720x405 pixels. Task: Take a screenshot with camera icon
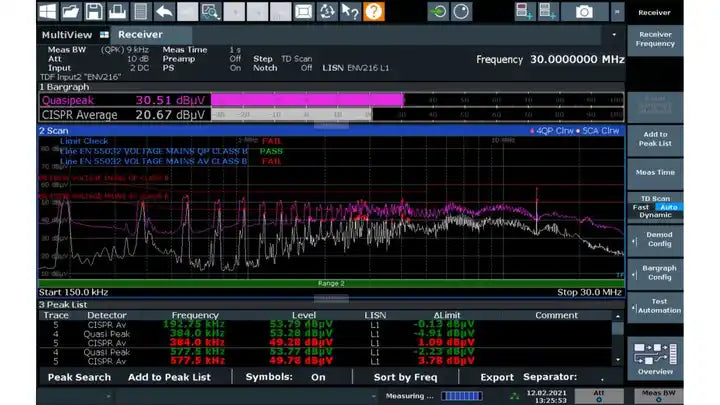click(584, 12)
